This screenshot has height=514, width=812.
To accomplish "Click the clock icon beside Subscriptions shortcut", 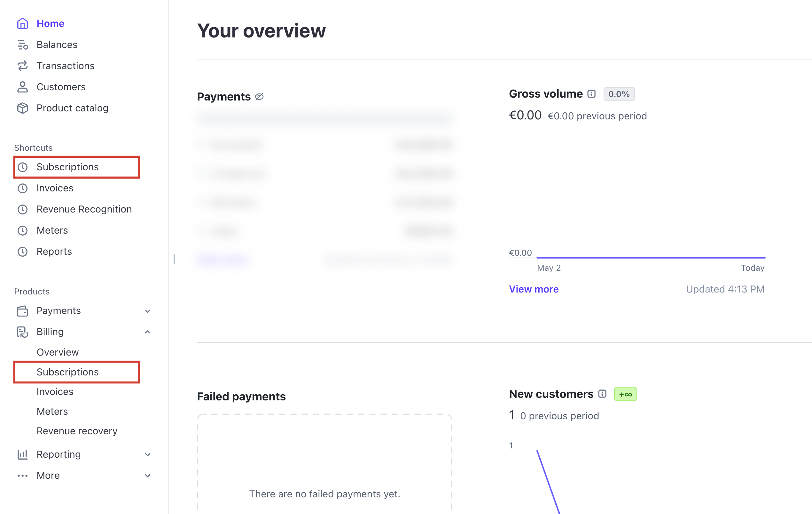I will tap(23, 167).
